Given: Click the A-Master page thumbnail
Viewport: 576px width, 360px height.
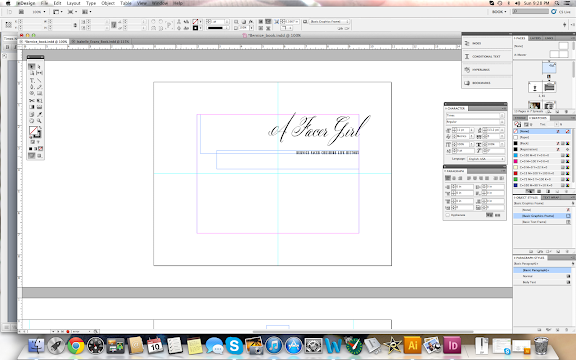Looking at the screenshot, I should 559,54.
